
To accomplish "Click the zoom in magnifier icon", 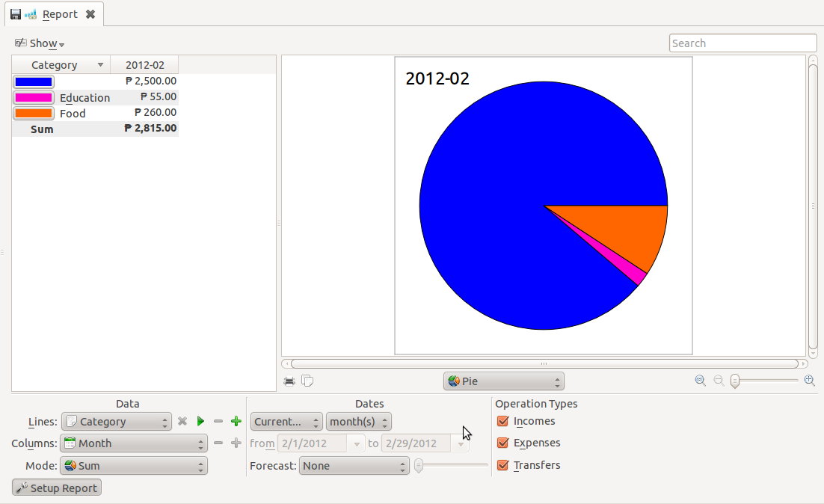I will (809, 381).
